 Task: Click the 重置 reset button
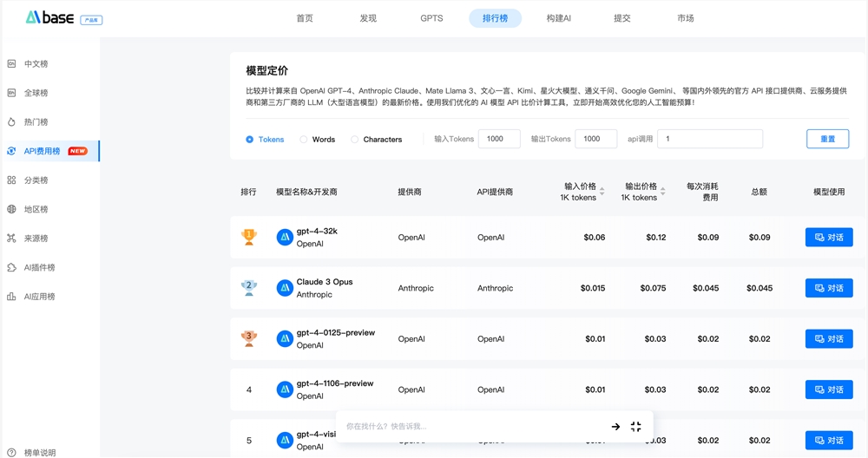[x=827, y=139]
